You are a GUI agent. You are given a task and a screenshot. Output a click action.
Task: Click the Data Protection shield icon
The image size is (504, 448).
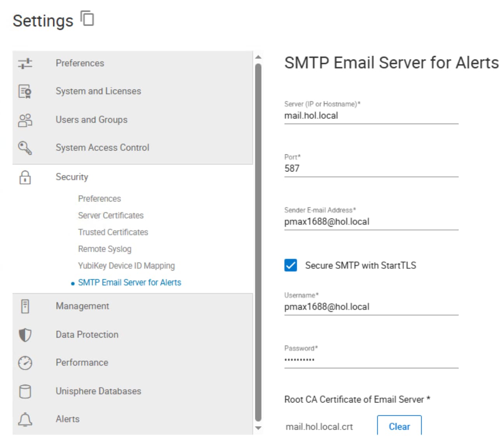(25, 335)
